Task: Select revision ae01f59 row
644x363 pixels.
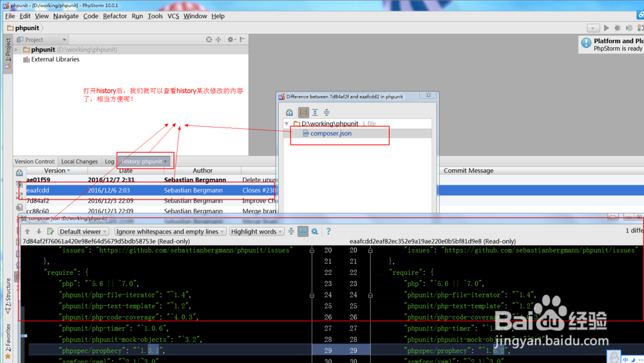Action: click(x=151, y=180)
